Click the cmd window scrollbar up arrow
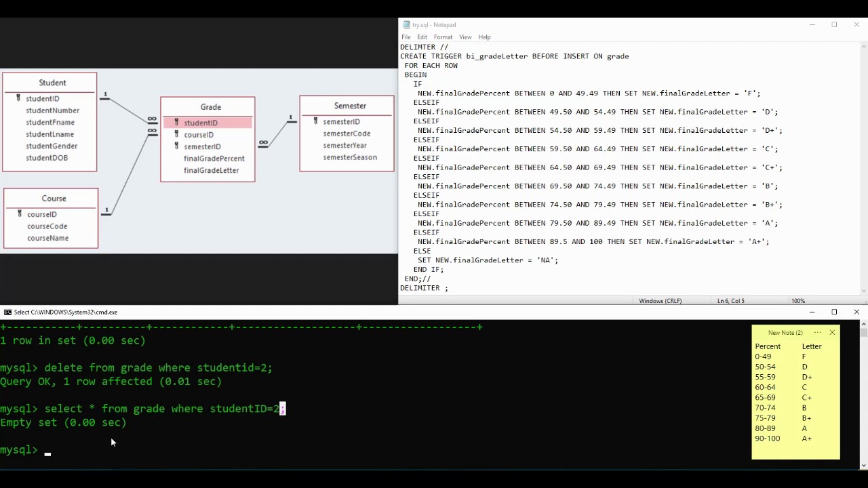 [x=863, y=324]
